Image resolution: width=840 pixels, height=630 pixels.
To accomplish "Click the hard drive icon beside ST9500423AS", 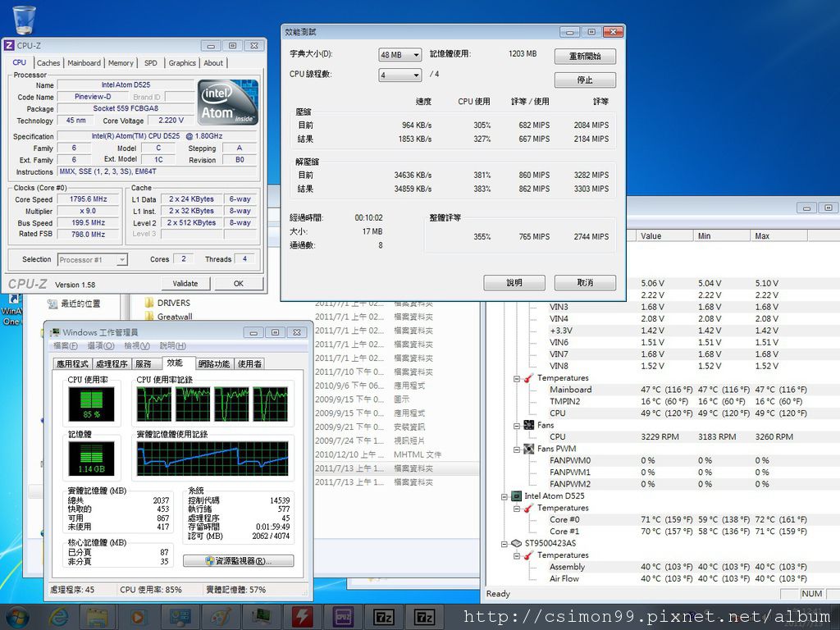I will click(517, 543).
